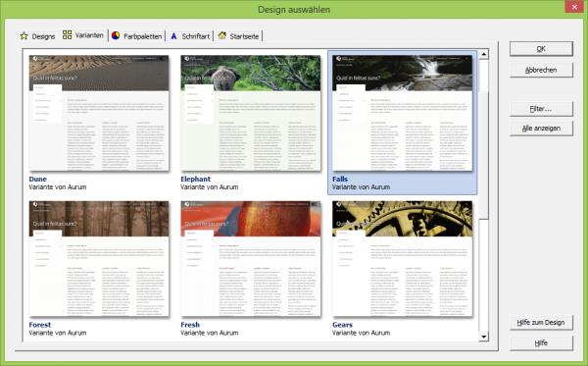
Task: Click the Abbrechen button
Action: click(541, 70)
